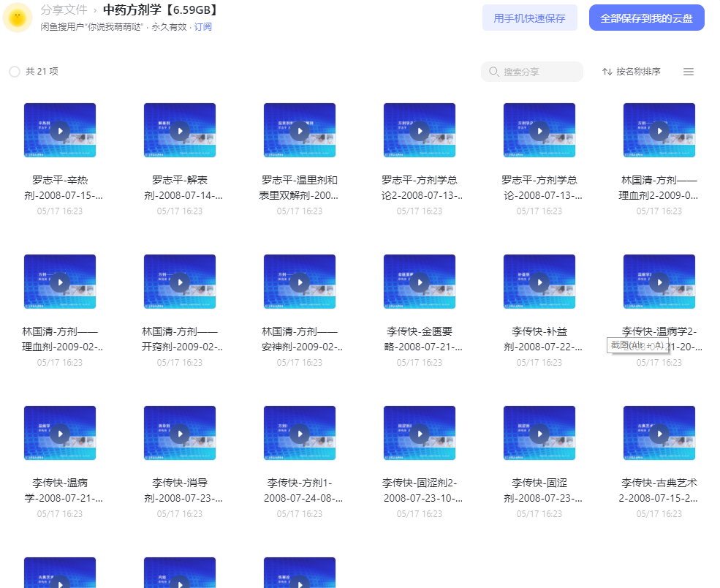Play the 李传快-古典艺术2 video
This screenshot has width=720, height=588.
[659, 434]
